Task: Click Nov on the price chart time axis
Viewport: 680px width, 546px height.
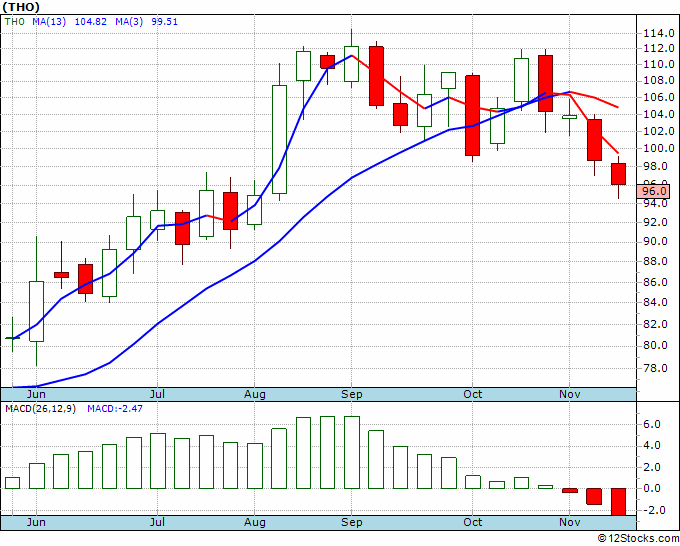Action: (x=569, y=395)
